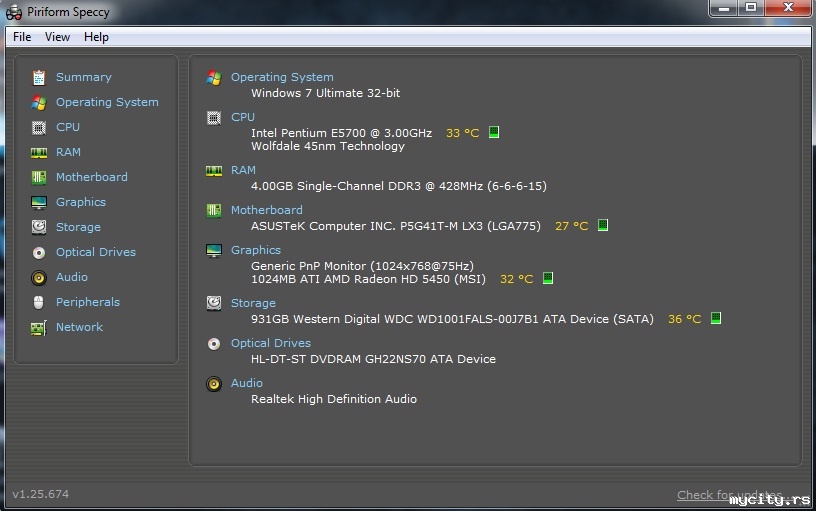Click the Optical Drives disc icon in main panel
The image size is (816, 511).
(x=214, y=344)
